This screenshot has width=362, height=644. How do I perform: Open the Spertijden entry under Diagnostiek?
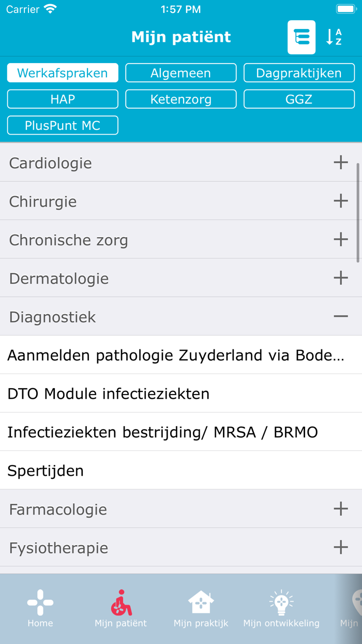pos(181,470)
